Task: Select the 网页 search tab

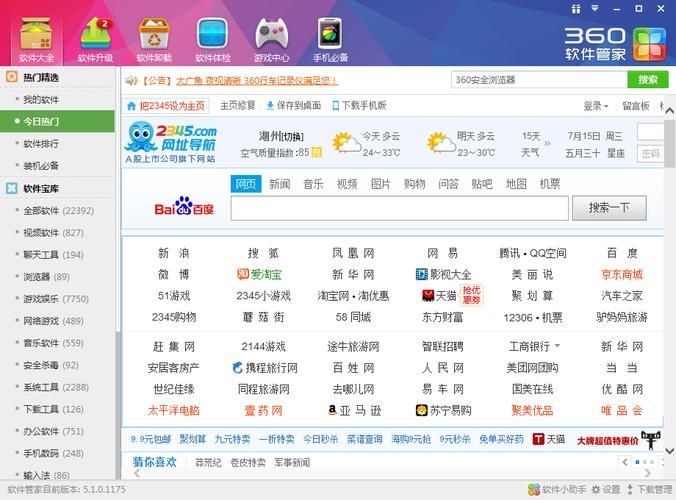Action: [x=246, y=184]
